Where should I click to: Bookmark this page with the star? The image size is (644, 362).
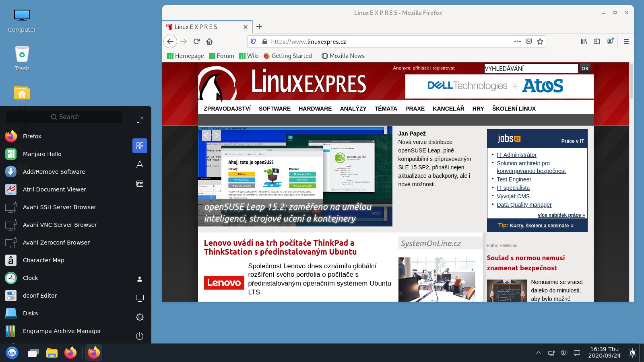click(x=540, y=41)
